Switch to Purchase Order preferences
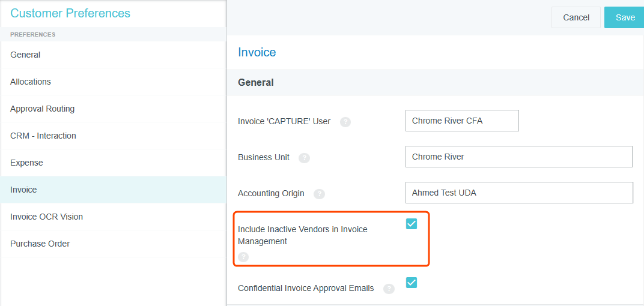The image size is (644, 306). 40,244
